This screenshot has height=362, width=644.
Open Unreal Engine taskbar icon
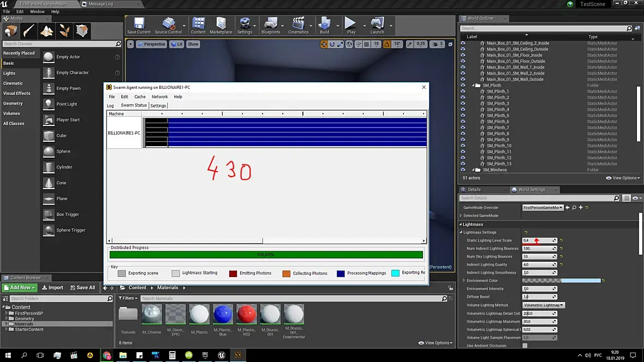click(x=222, y=355)
